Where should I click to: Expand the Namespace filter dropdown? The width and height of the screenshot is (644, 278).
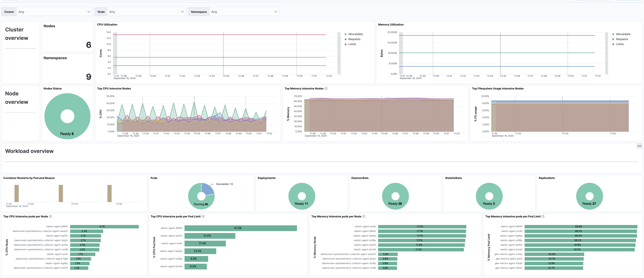click(x=244, y=11)
